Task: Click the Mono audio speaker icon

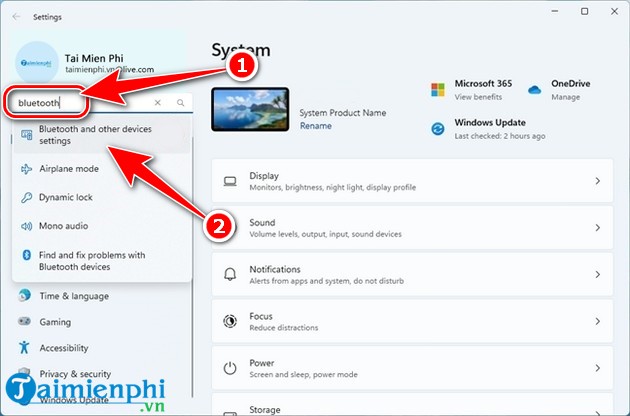Action: (27, 226)
